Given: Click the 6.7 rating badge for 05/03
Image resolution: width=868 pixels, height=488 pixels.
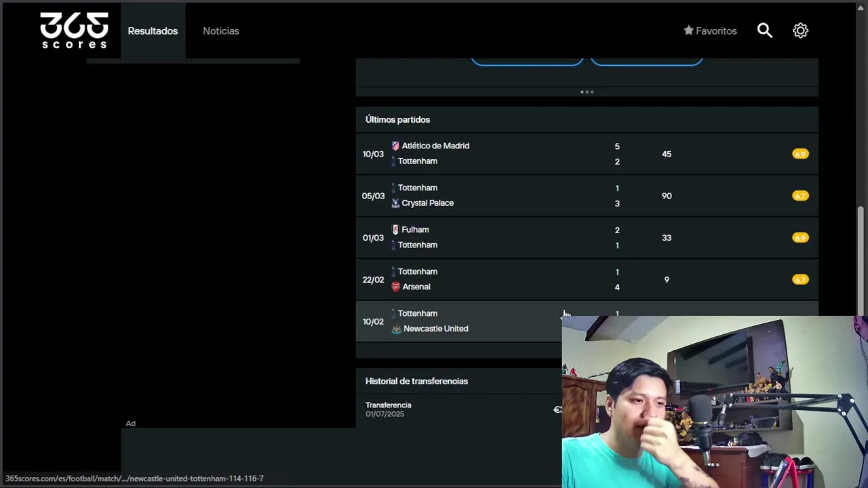Looking at the screenshot, I should pos(800,196).
